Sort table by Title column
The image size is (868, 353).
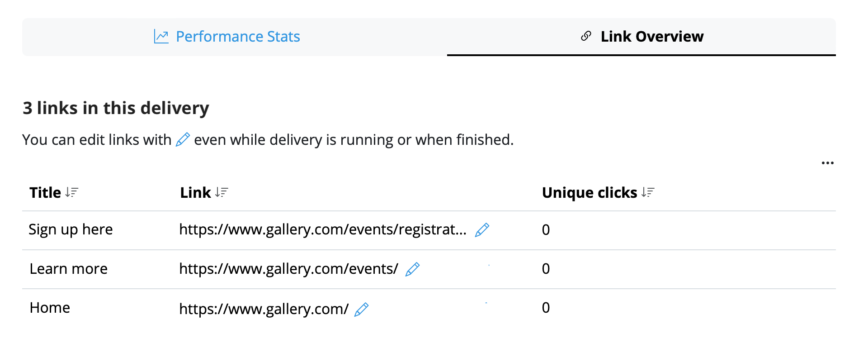pyautogui.click(x=72, y=193)
